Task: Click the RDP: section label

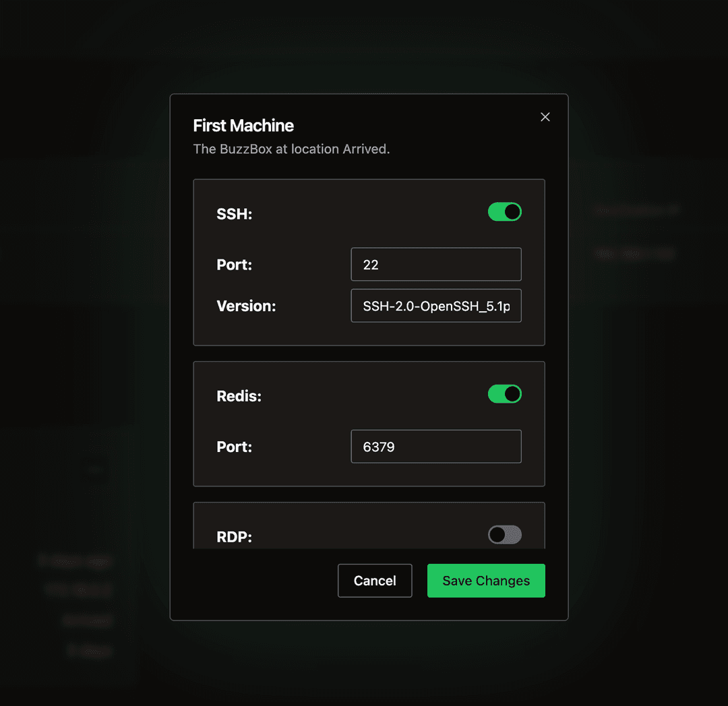Action: pos(234,537)
